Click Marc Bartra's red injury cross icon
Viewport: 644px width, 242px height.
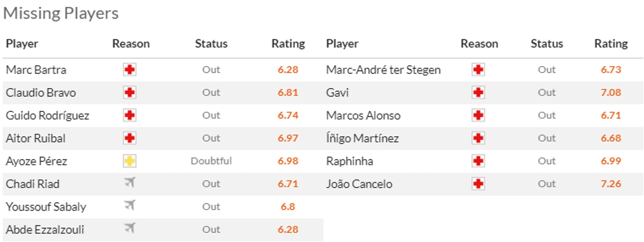(x=130, y=70)
